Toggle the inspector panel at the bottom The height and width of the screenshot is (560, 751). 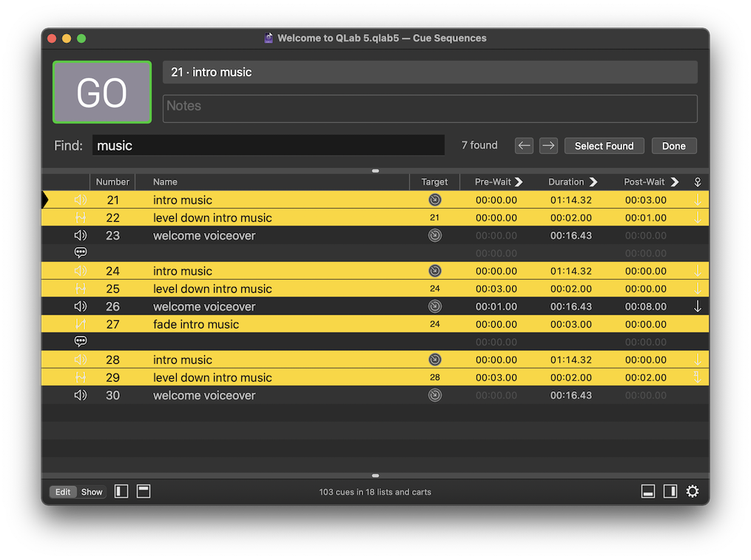click(647, 491)
